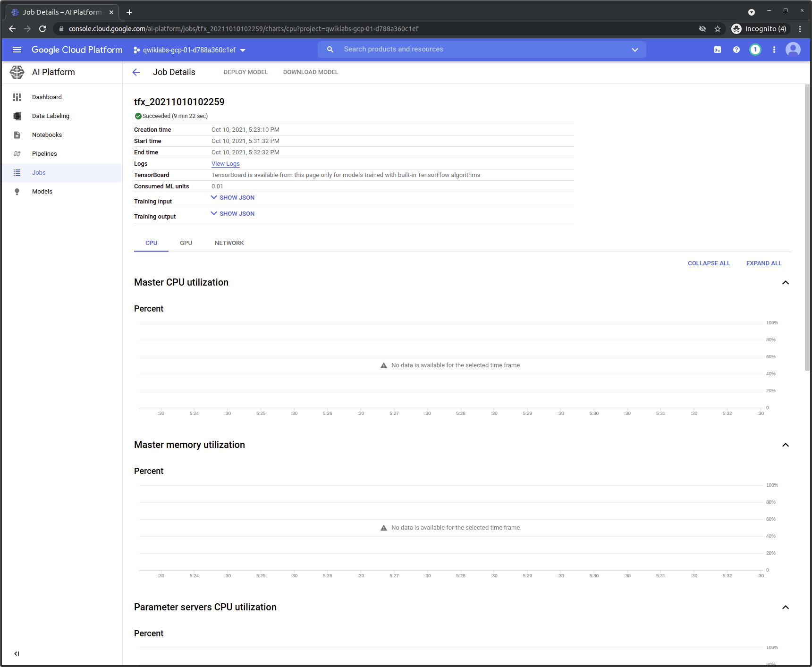Screen dimensions: 812x667
Task: Activate Cloud Shell from the header
Action: pos(718,50)
